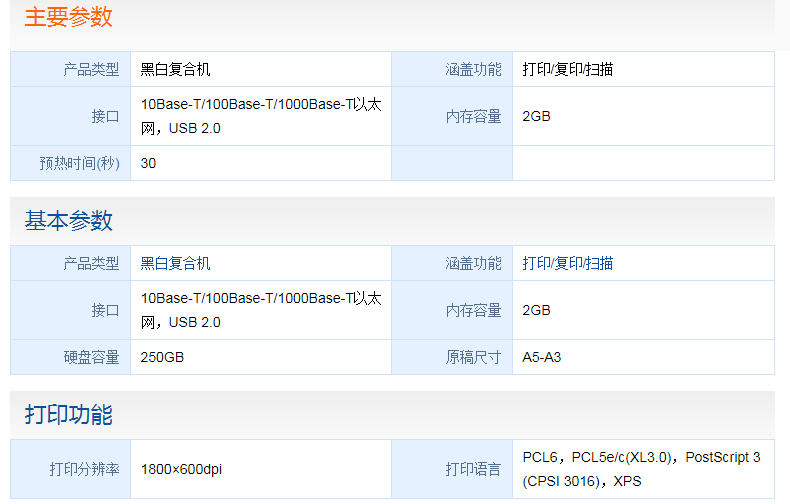Screen dimensions: 790x504
Task: Click the 接口 label in 基本参数 table
Action: point(105,310)
